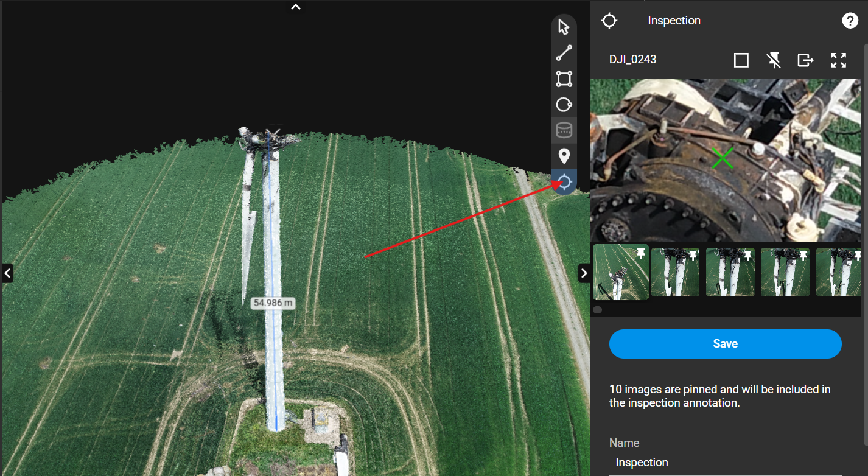The image size is (868, 476).
Task: Click the main DJI_0243 preview image
Action: pos(726,160)
